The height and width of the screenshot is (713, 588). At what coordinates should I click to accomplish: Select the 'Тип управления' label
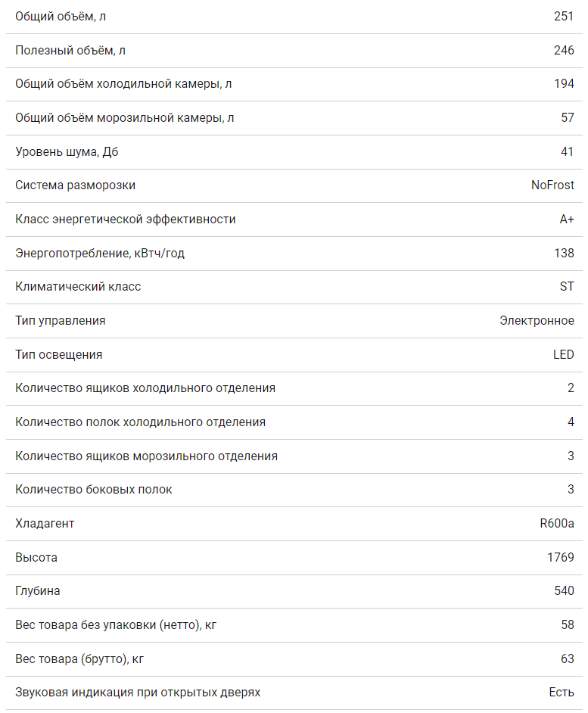click(61, 320)
